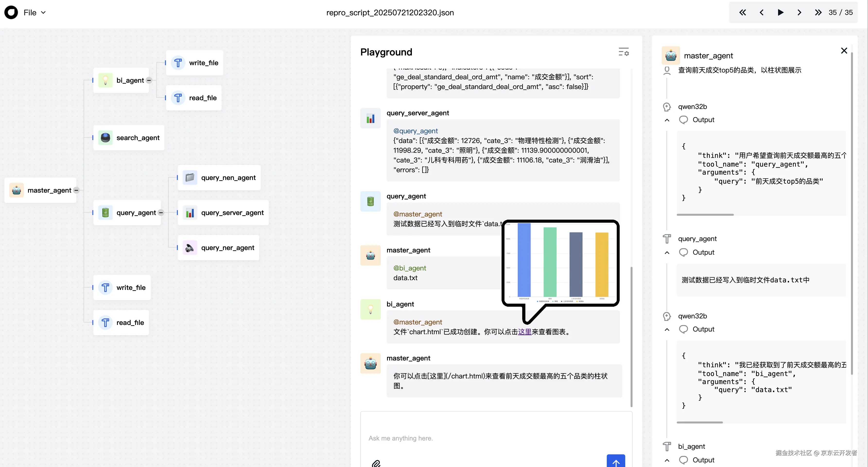Go to previous step arrow
The image size is (868, 467).
762,12
